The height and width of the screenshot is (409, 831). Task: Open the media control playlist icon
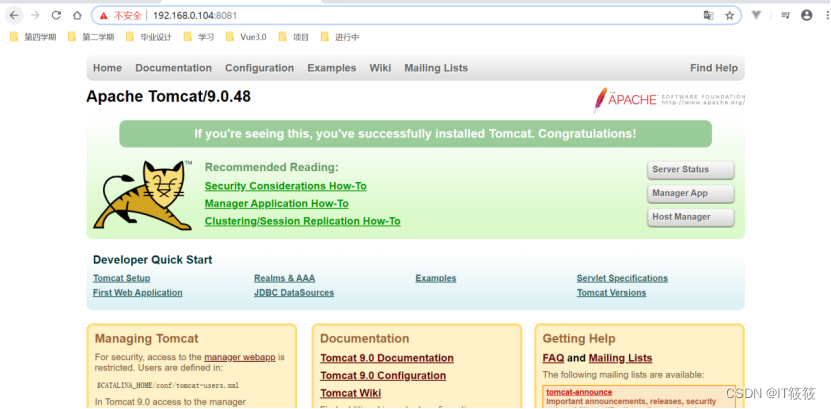pos(785,15)
